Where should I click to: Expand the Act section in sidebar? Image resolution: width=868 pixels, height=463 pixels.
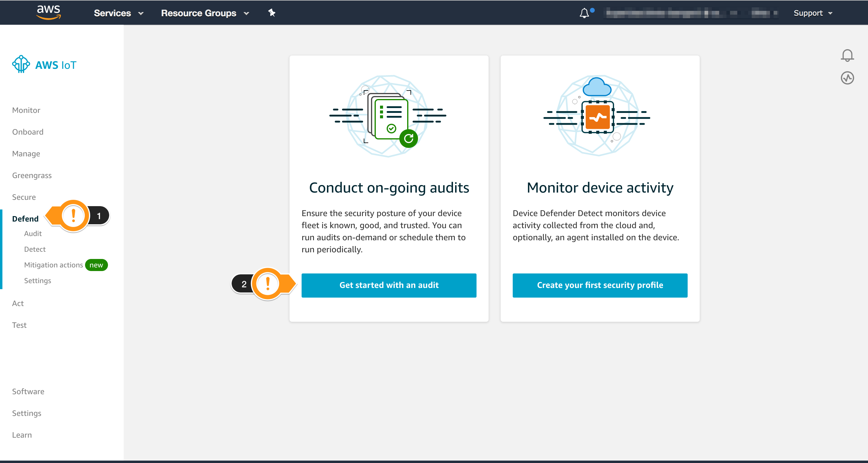coord(18,304)
